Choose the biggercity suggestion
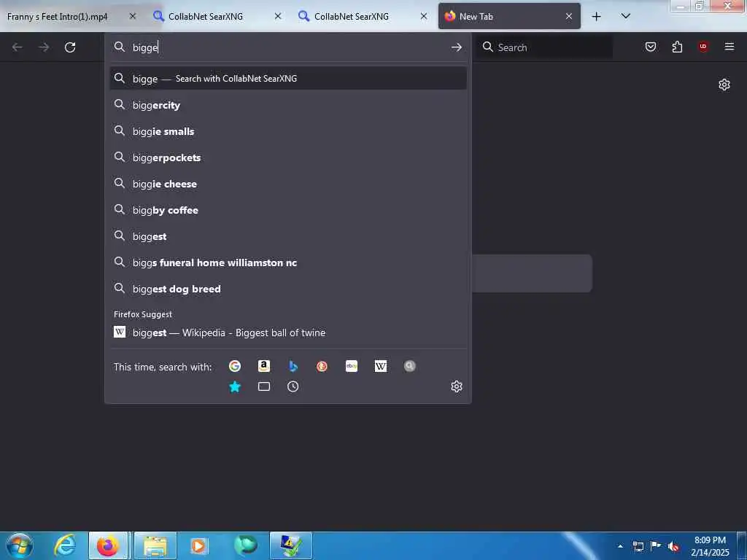Viewport: 747px width, 560px height. pos(287,105)
